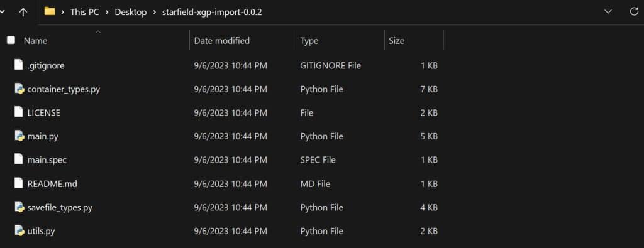Click the LICENSE file icon
This screenshot has height=248, width=644.
(18, 112)
